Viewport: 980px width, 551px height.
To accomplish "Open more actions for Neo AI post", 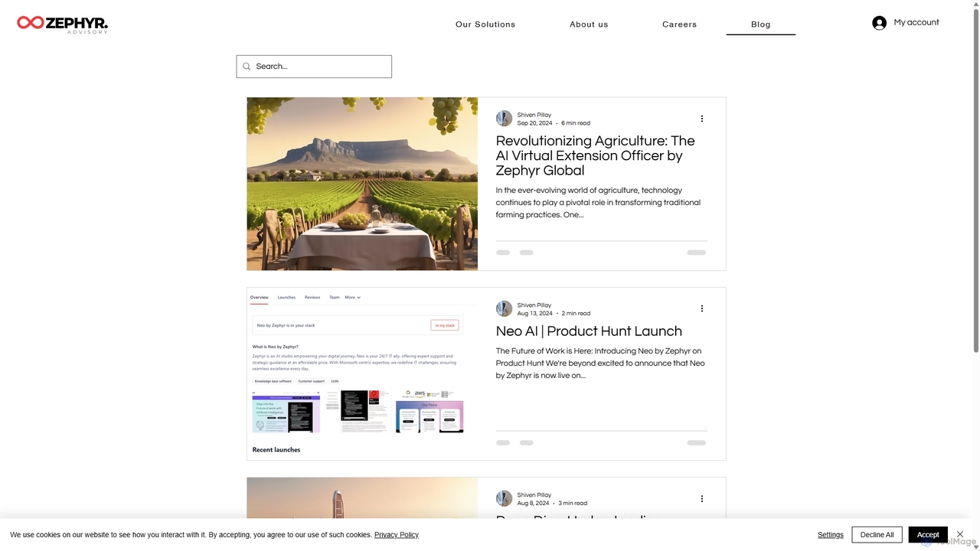I will [x=701, y=308].
